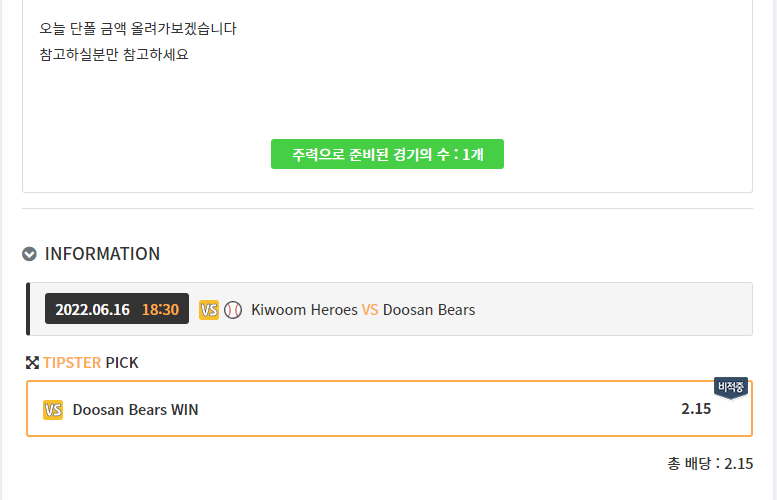Viewport: 777px width, 500px height.
Task: Click the 2022.06.16 date badge
Action: 92,310
